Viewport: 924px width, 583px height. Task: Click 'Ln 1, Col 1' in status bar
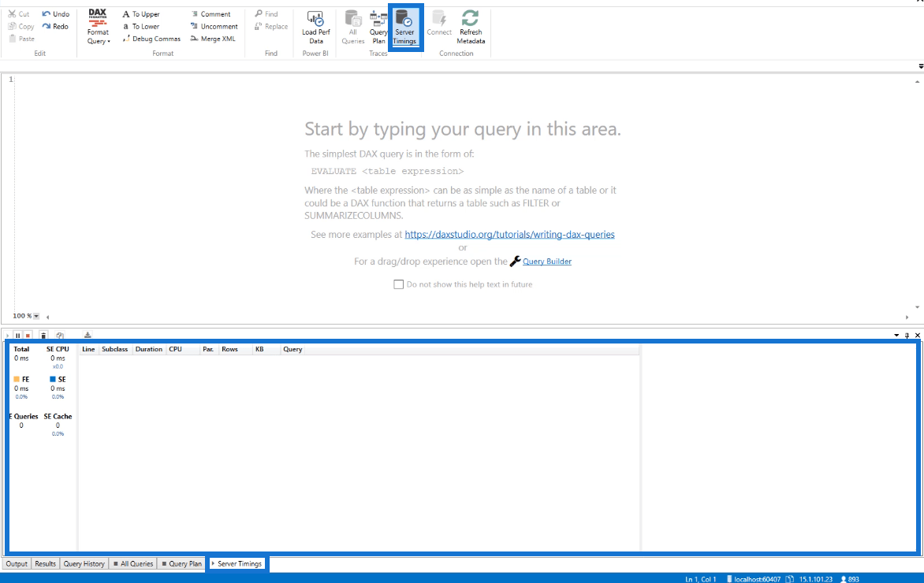[701, 579]
